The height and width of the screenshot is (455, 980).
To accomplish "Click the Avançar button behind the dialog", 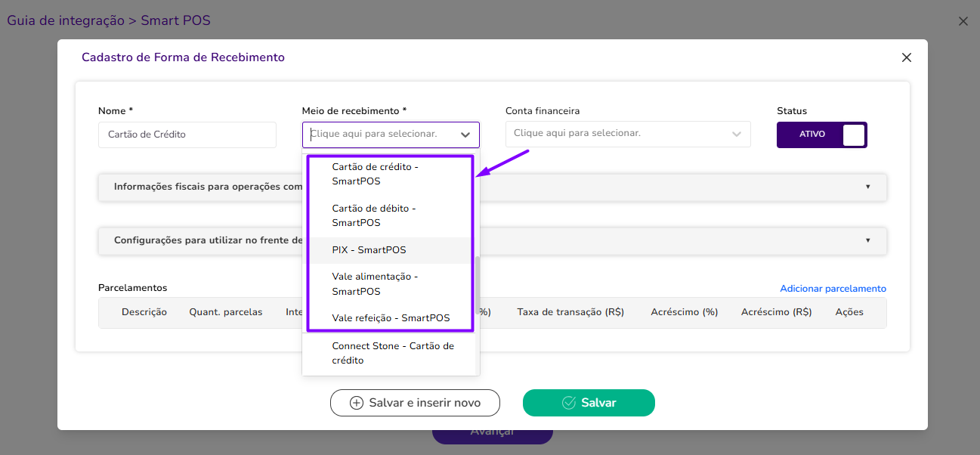I will tap(493, 435).
